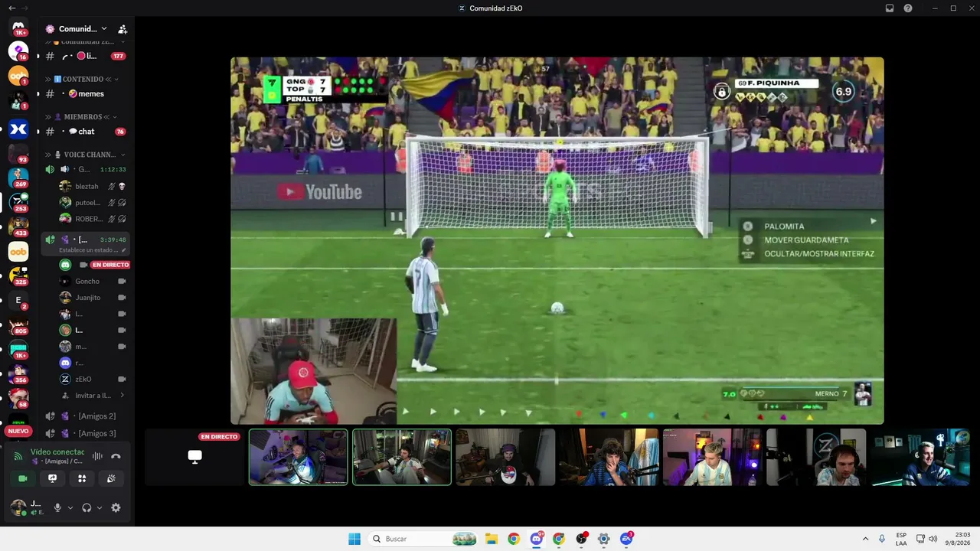
Task: Open the microphone input options arrow
Action: point(70,507)
